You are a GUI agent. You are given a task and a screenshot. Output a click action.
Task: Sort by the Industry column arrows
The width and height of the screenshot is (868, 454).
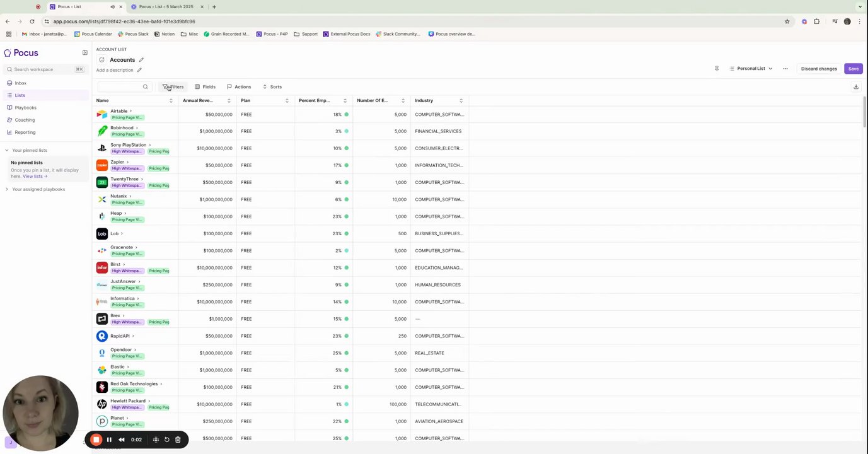pos(461,101)
